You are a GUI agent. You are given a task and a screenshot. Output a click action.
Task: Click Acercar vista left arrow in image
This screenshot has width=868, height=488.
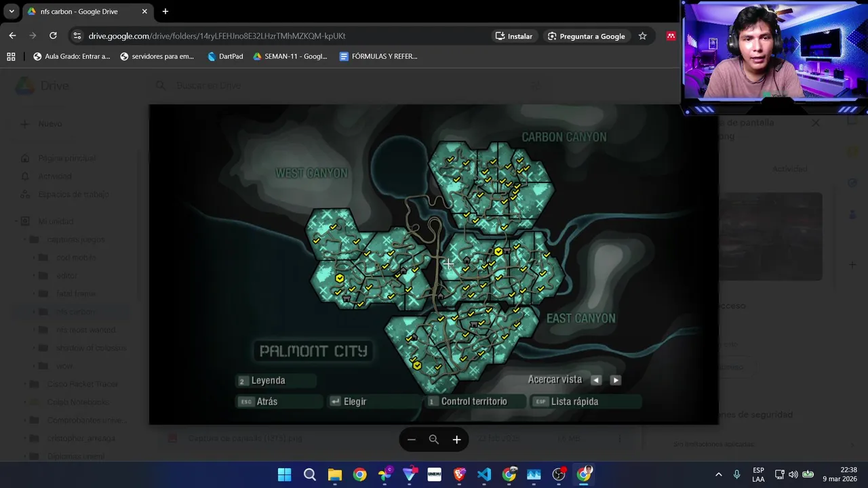click(x=596, y=380)
